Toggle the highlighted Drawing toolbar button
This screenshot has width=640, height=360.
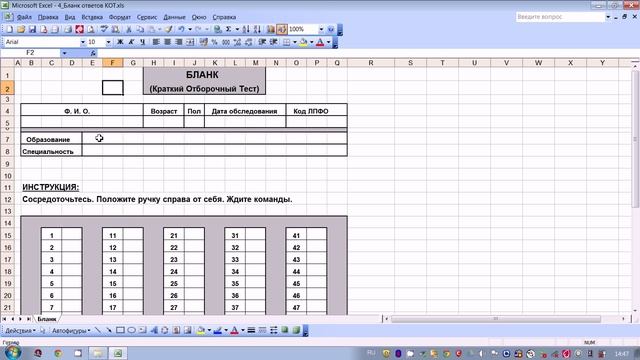tap(282, 29)
